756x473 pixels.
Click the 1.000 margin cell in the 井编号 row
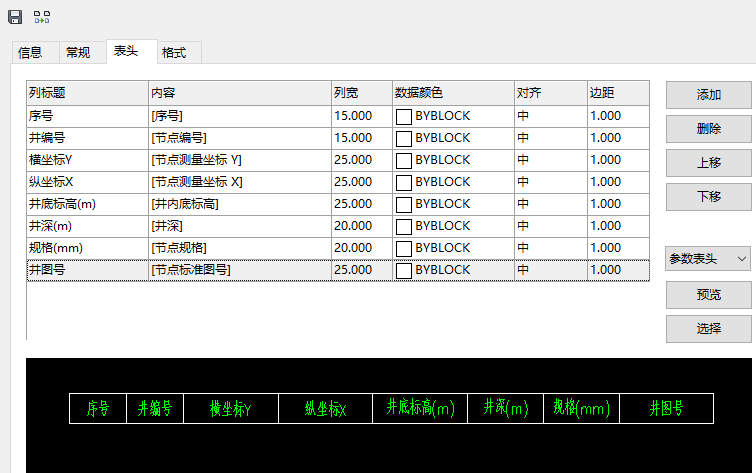(619, 138)
